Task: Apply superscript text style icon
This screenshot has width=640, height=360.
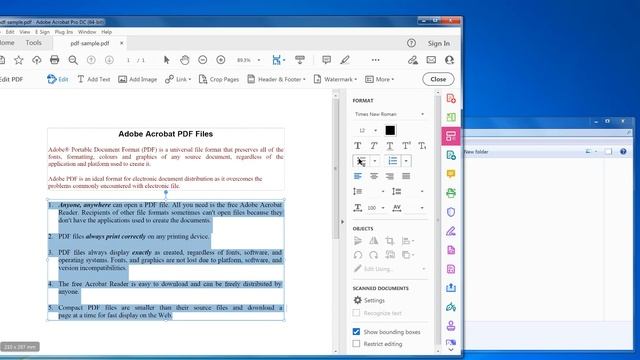Action: [406, 146]
